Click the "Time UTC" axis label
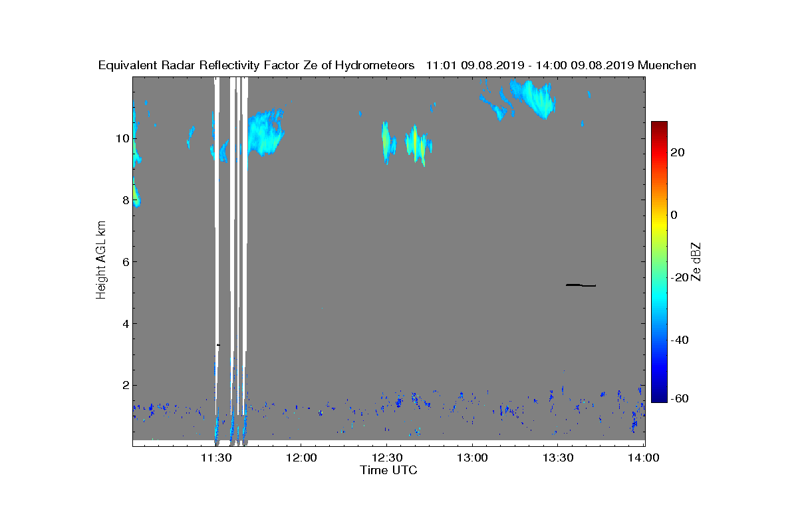798x532 pixels. click(389, 470)
